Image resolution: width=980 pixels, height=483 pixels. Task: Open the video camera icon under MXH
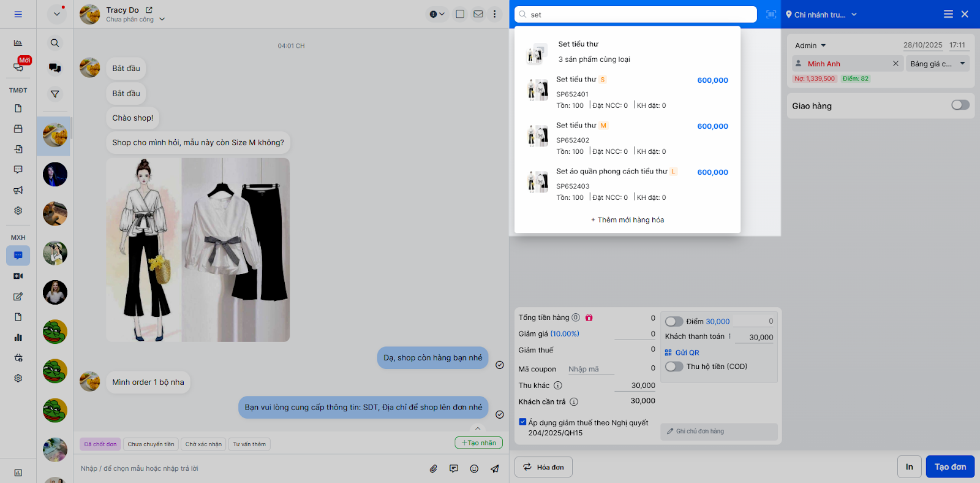(18, 276)
